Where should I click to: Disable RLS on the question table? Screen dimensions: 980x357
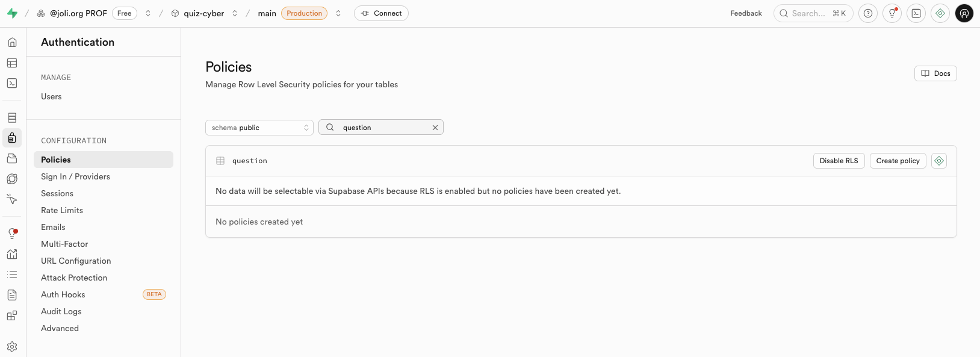[839, 161]
